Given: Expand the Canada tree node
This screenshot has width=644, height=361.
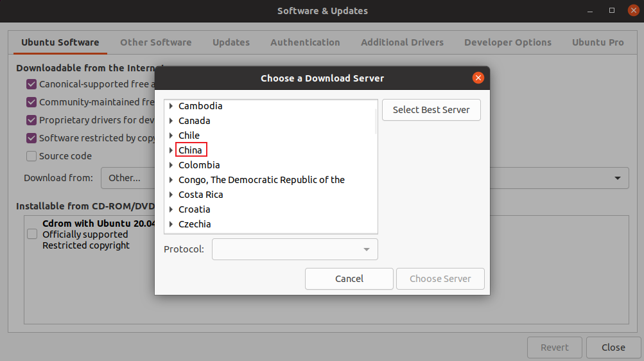Looking at the screenshot, I should (171, 121).
